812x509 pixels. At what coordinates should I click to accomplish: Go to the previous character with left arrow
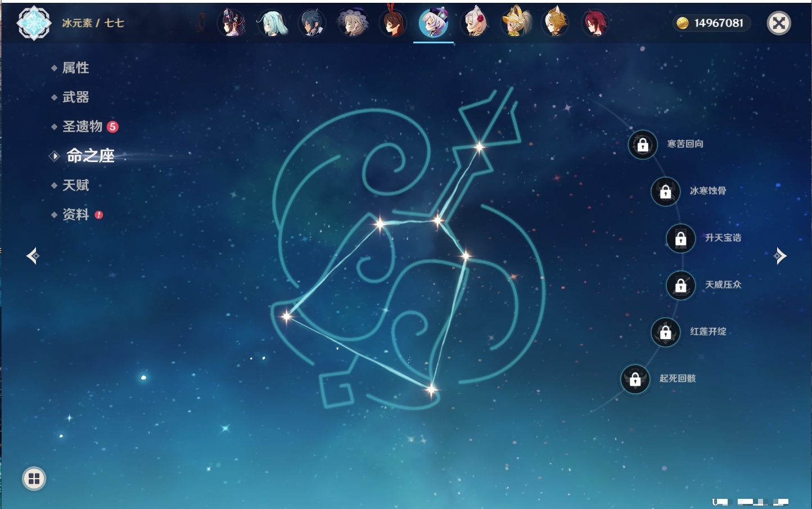tap(33, 256)
